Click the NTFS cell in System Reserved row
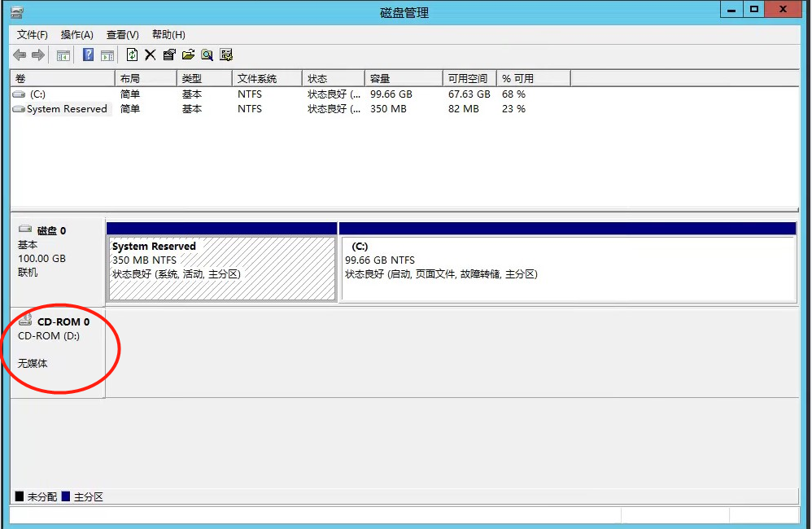Viewport: 812px width, 529px height. (250, 109)
